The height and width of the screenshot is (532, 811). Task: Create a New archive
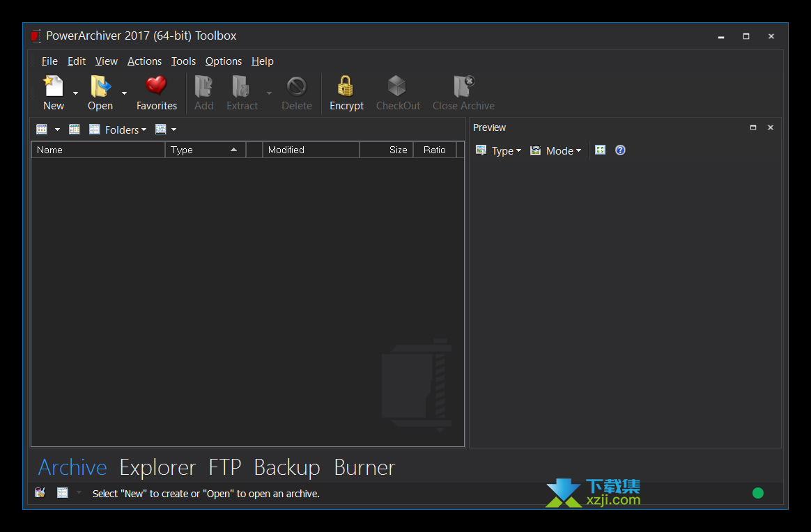53,93
